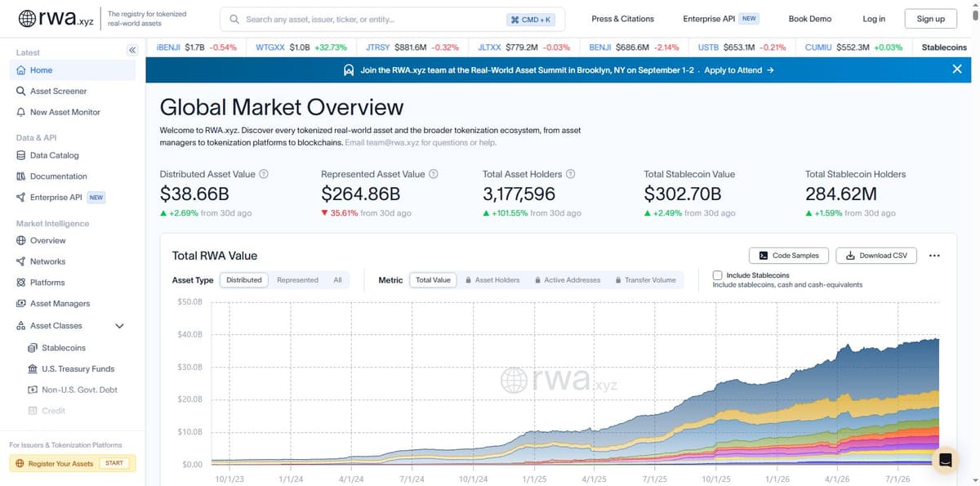Open Home in the sidebar
The image size is (980, 486).
coord(73,70)
